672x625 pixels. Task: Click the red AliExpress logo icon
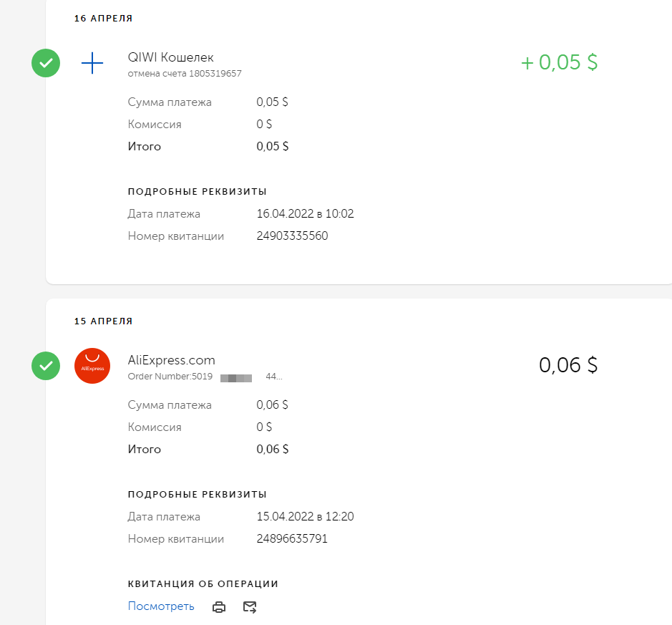[x=92, y=366]
